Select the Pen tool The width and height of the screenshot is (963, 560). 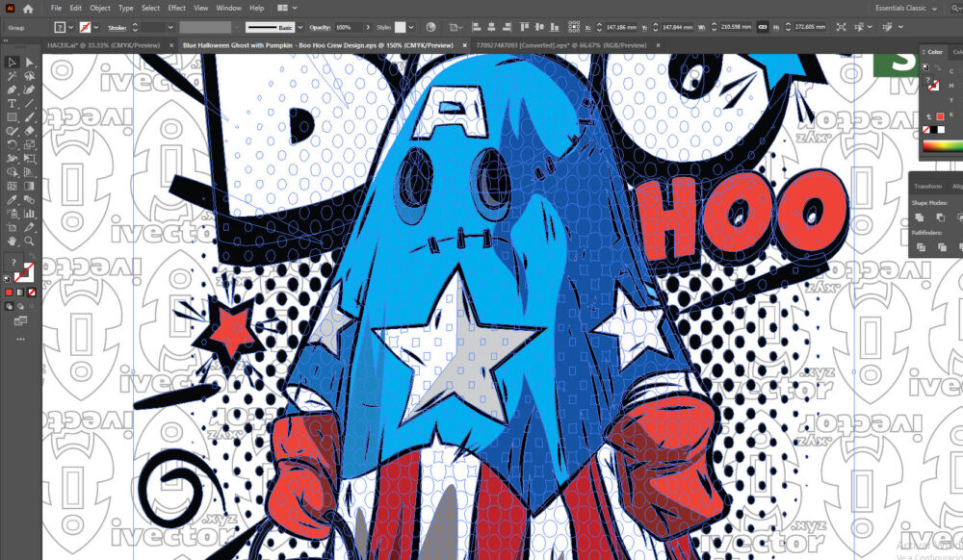pyautogui.click(x=12, y=89)
